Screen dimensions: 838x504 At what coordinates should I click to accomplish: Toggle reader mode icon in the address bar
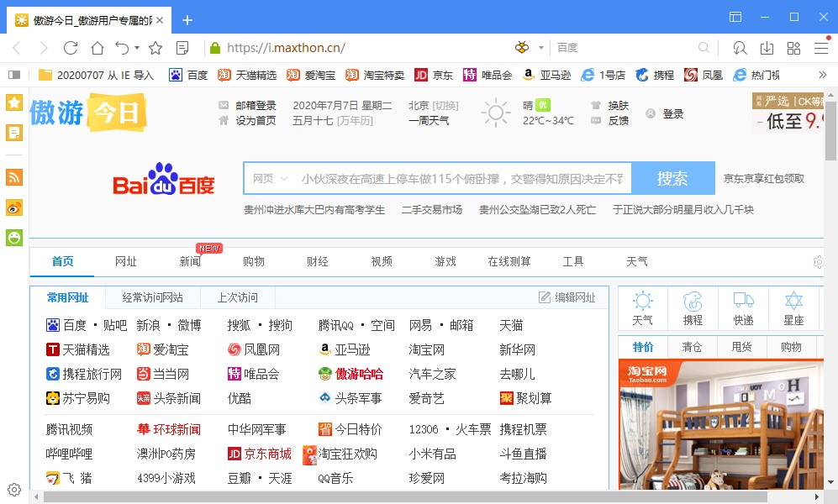[x=181, y=48]
